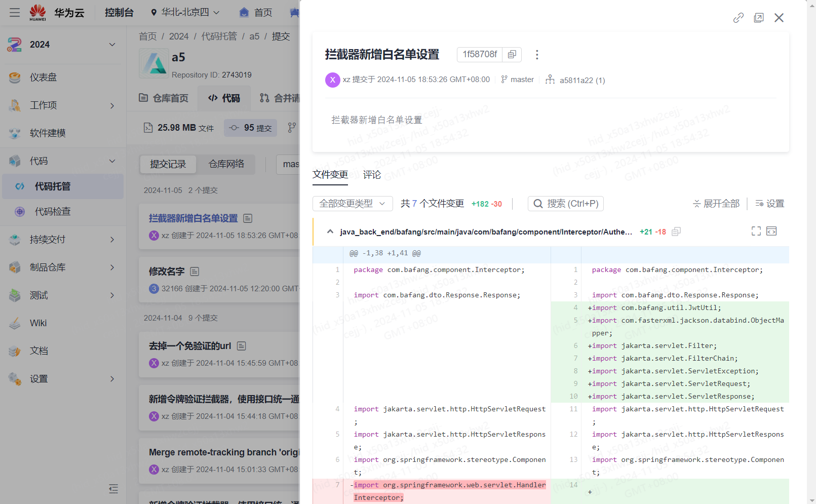Copy the AuthenticationInterceptor file path
The height and width of the screenshot is (504, 816).
pyautogui.click(x=676, y=231)
